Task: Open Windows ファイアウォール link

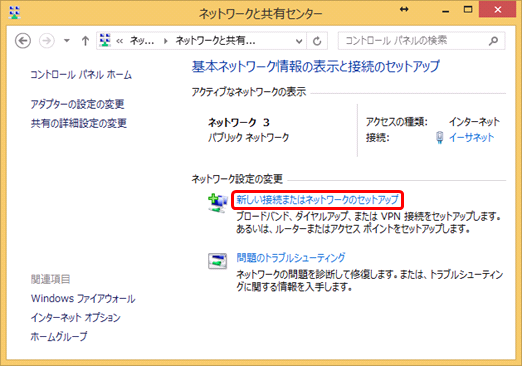Action: (x=83, y=298)
